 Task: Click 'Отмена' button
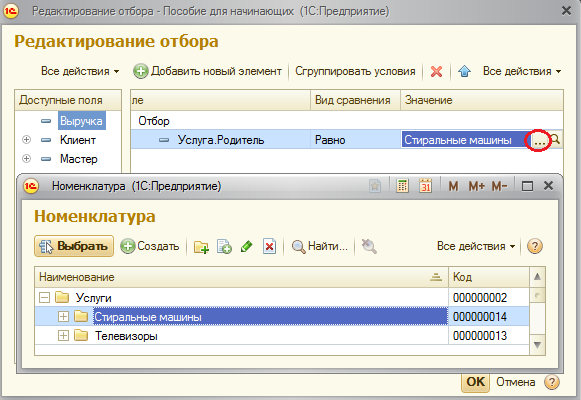tap(515, 382)
